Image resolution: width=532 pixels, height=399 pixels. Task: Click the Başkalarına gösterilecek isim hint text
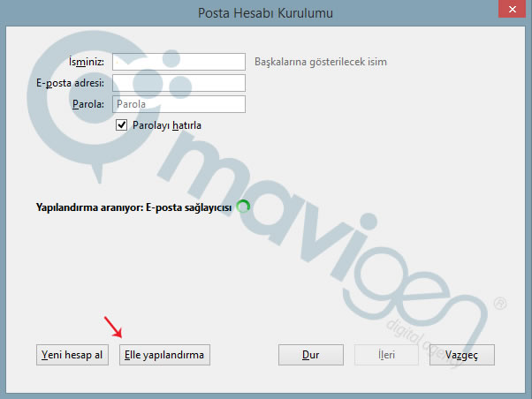321,62
